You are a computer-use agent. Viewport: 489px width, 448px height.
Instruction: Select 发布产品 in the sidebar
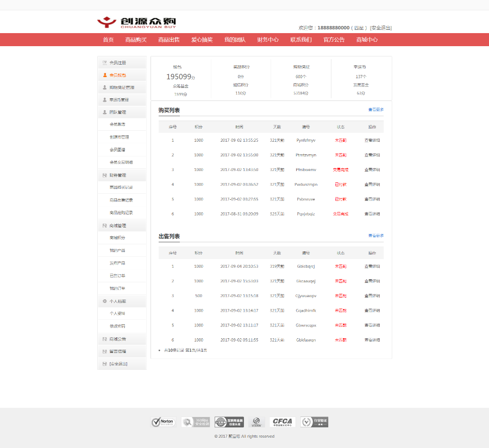coord(117,263)
